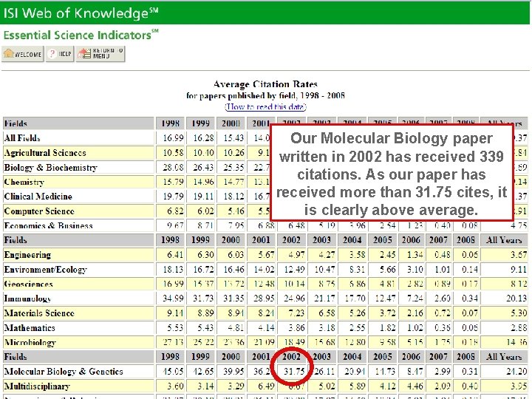This screenshot has width=532, height=399.
Task: Select the 'Materials Science' row label
Action: pos(39,313)
